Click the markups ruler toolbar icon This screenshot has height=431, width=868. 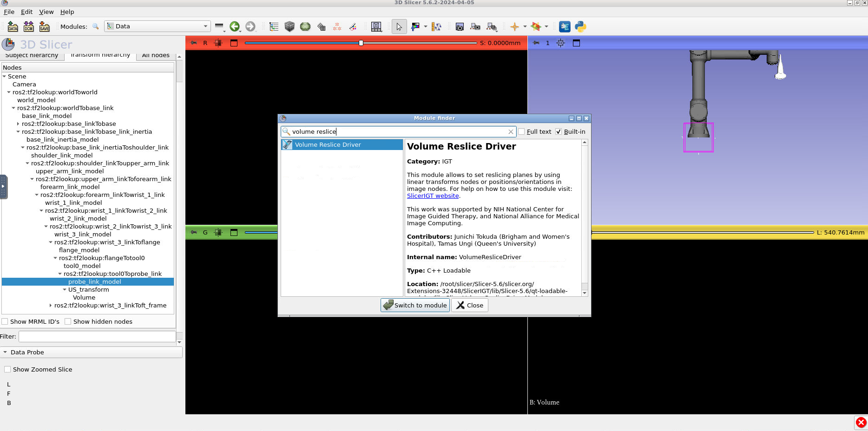pyautogui.click(x=436, y=26)
